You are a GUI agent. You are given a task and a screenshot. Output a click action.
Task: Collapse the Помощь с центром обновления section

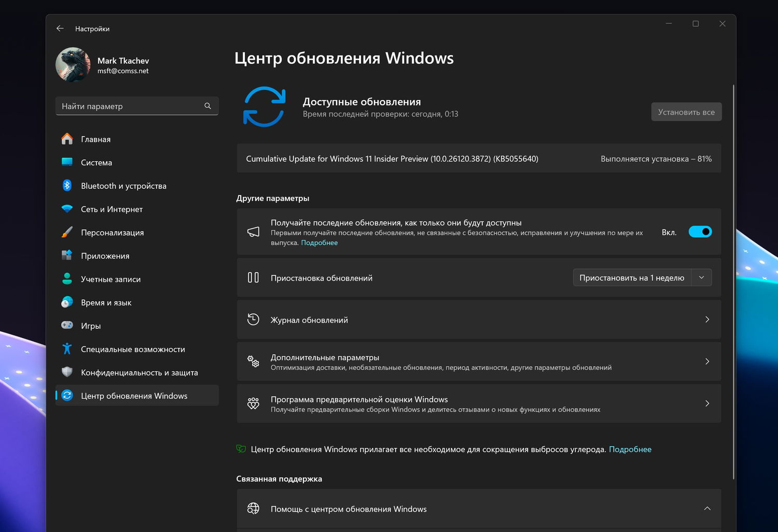(x=707, y=509)
